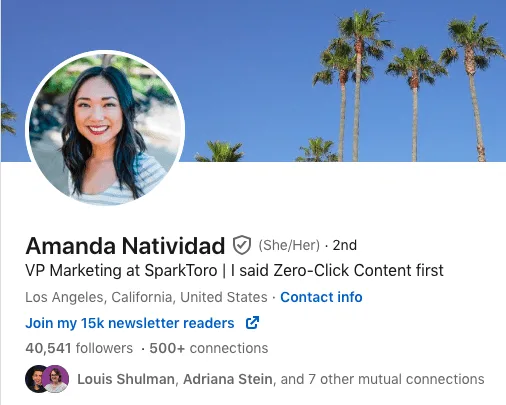Open the 500+ connections link
Image resolution: width=506 pixels, height=405 pixels.
click(x=209, y=348)
